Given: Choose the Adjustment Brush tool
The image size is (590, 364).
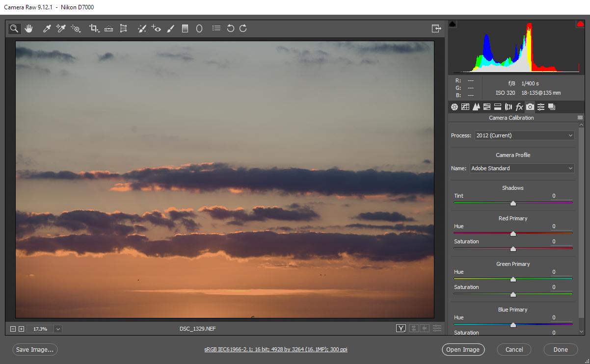Looking at the screenshot, I should (170, 28).
